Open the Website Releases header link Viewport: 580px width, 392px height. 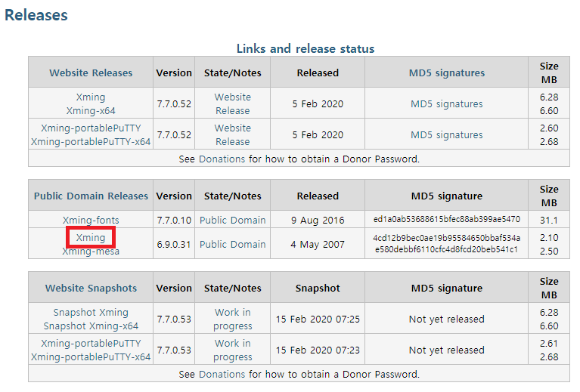pos(91,73)
